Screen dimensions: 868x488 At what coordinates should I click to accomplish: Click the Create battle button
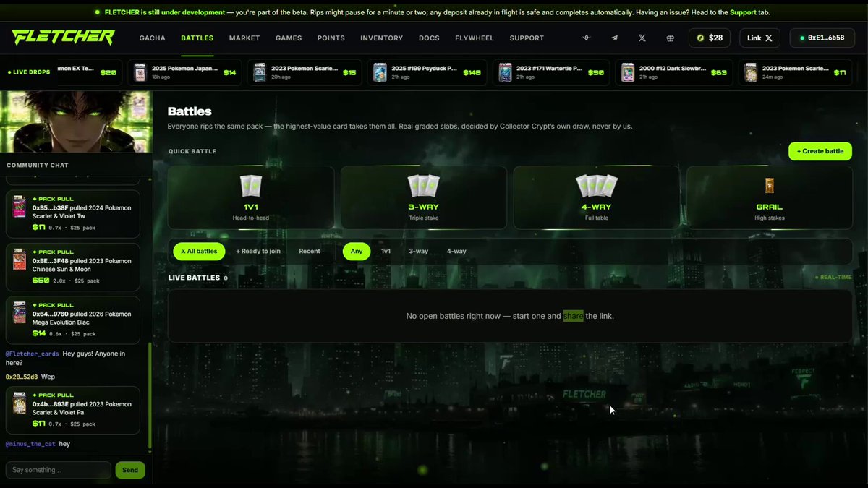point(820,151)
